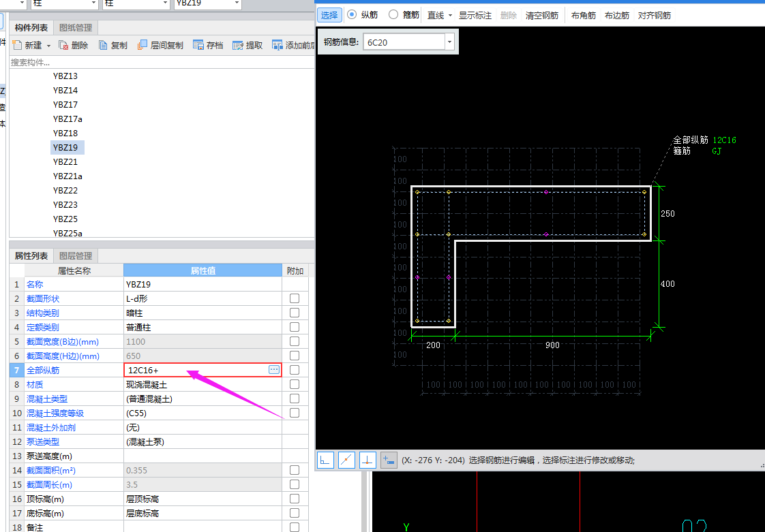Screen dimensions: 765x532
Task: Switch to the 图层管理 tab
Action: (76, 256)
